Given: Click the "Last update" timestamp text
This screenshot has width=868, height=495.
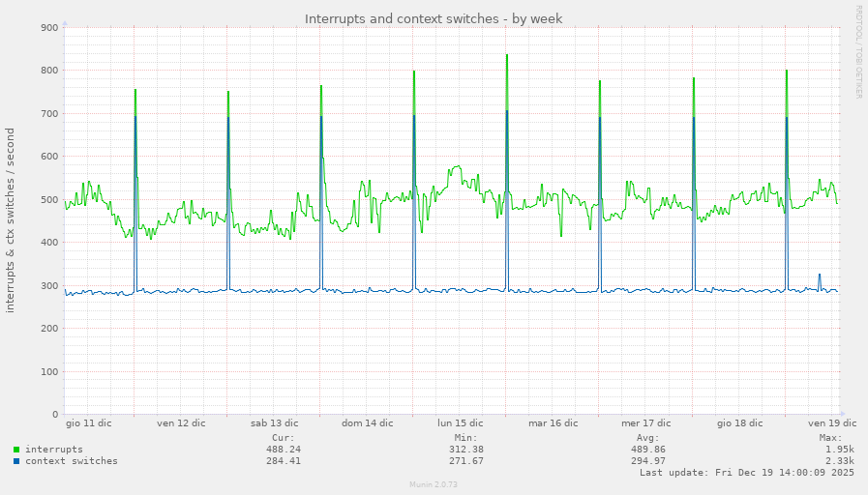Looking at the screenshot, I should [x=746, y=473].
